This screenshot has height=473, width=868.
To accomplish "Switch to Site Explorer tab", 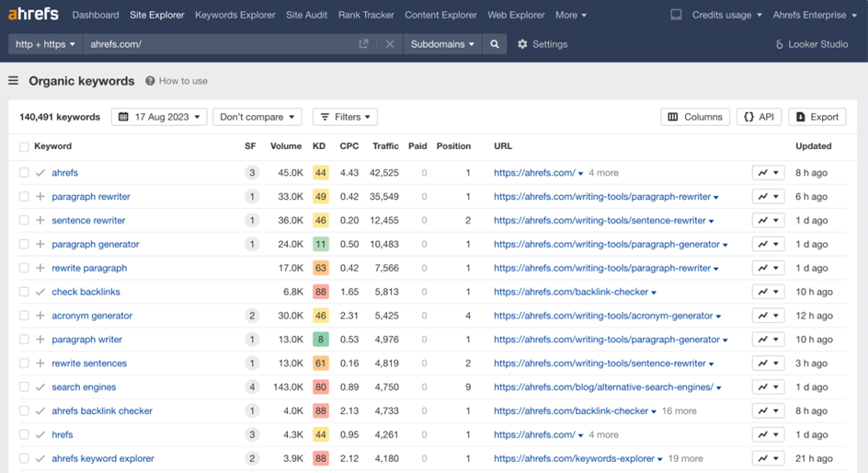I will [x=156, y=15].
